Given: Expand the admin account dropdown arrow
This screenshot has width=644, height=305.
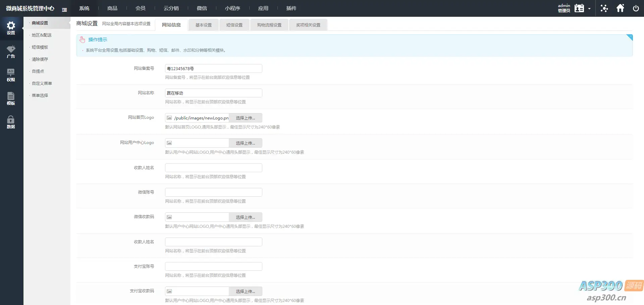Looking at the screenshot, I should point(589,9).
